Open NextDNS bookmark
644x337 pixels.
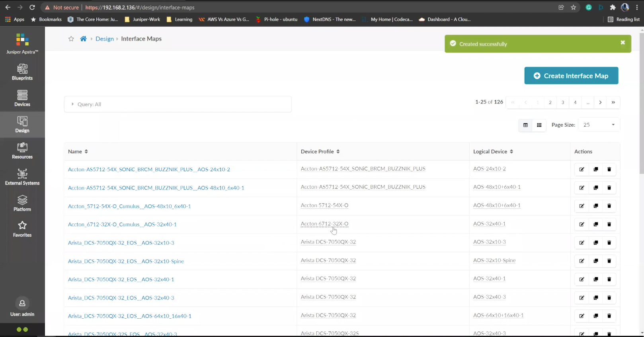click(x=330, y=19)
